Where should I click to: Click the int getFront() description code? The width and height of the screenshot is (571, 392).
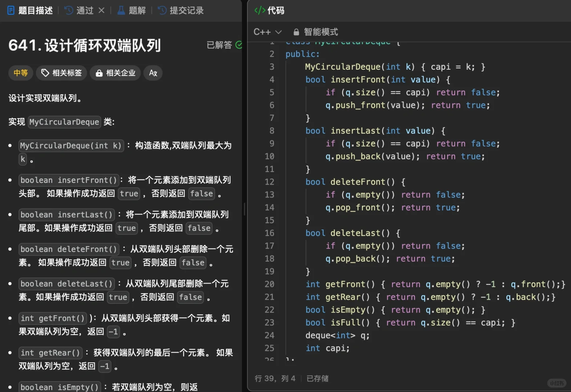pyautogui.click(x=53, y=318)
